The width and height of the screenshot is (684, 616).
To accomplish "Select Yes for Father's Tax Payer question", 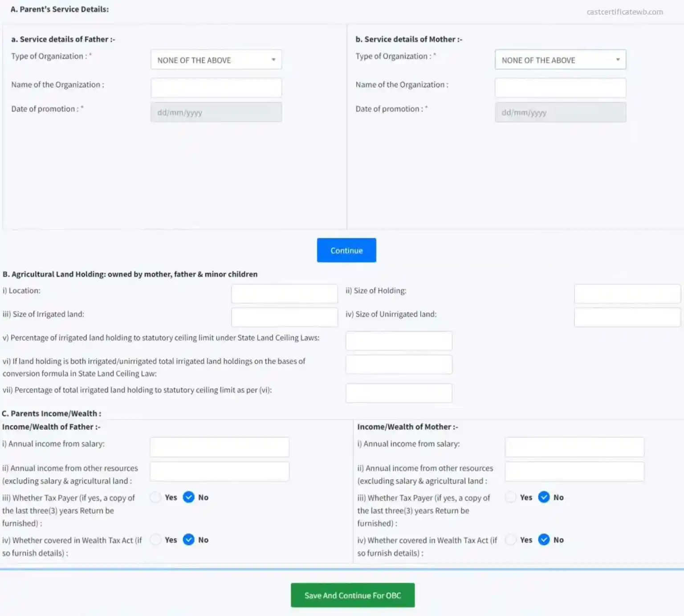I will [x=155, y=497].
